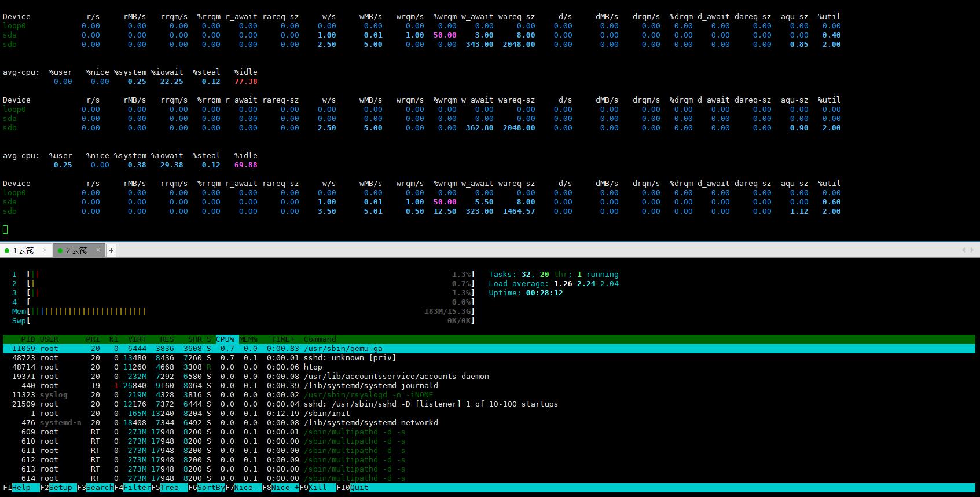Sort htop by PID column header
The image size is (980, 497).
28,339
